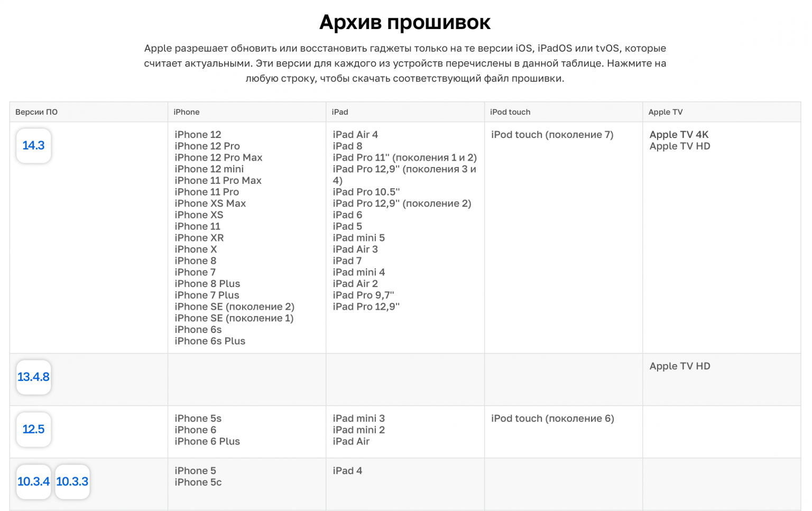
Task: Select iPhone X in the list
Action: [196, 249]
